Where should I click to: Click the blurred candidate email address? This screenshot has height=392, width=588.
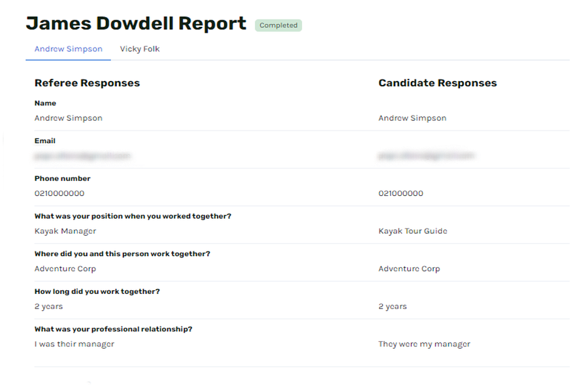(426, 156)
